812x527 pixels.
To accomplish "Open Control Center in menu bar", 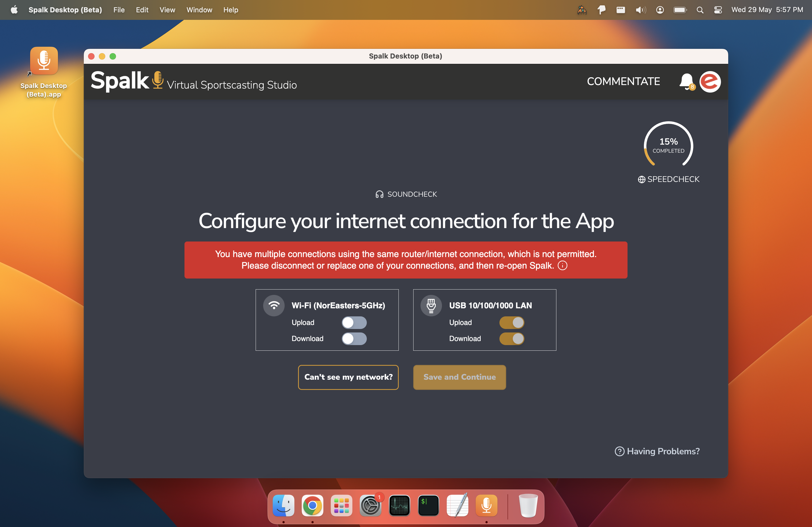I will click(x=718, y=10).
